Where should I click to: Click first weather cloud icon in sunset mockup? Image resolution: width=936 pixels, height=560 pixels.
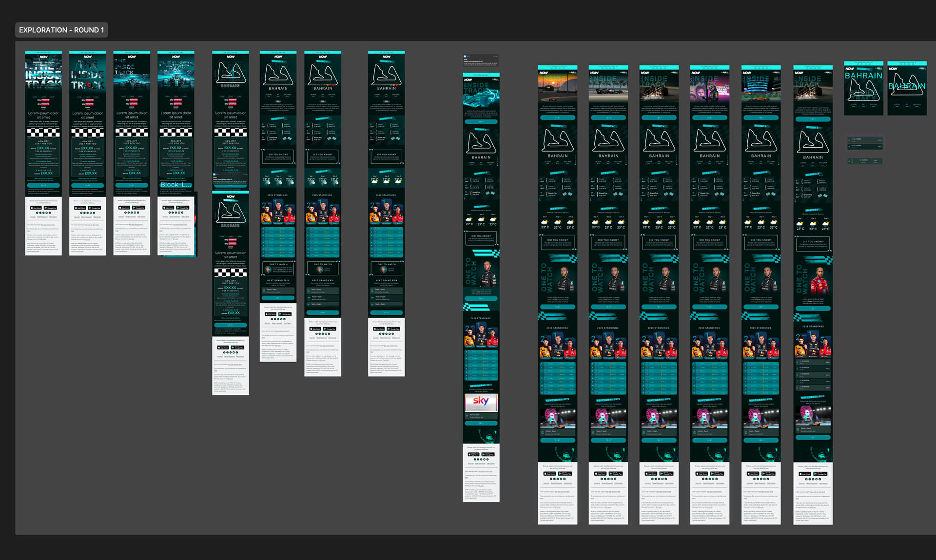tap(545, 222)
